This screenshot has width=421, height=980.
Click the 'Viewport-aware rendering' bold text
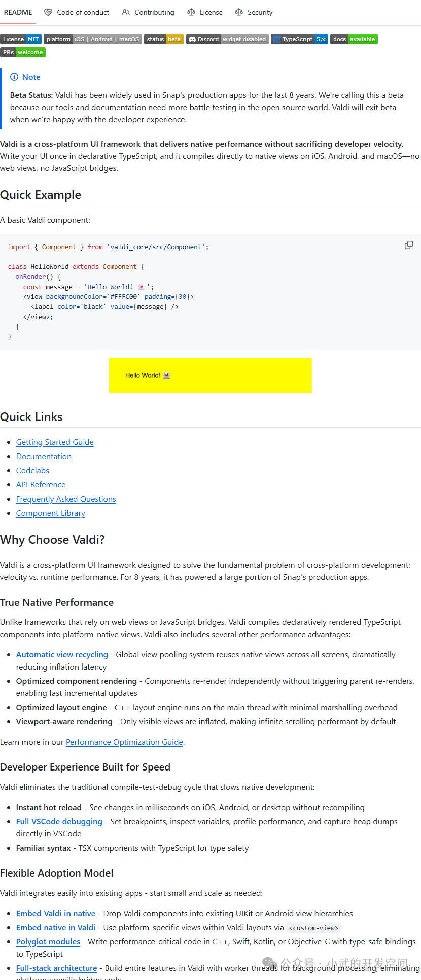(64, 722)
